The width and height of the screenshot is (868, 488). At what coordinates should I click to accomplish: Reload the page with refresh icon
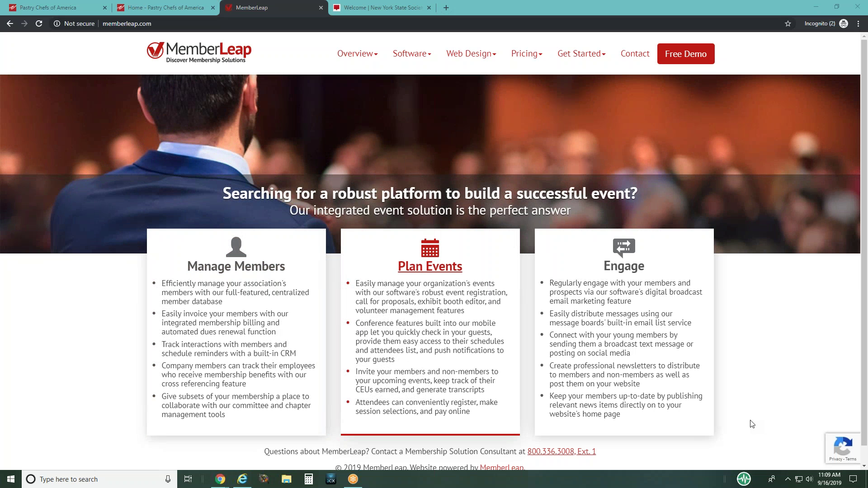point(39,23)
